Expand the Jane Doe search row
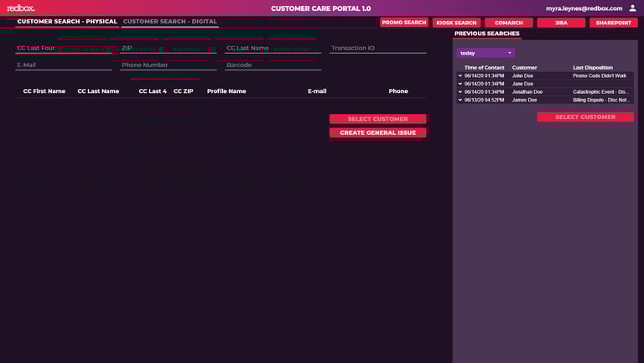 [460, 84]
